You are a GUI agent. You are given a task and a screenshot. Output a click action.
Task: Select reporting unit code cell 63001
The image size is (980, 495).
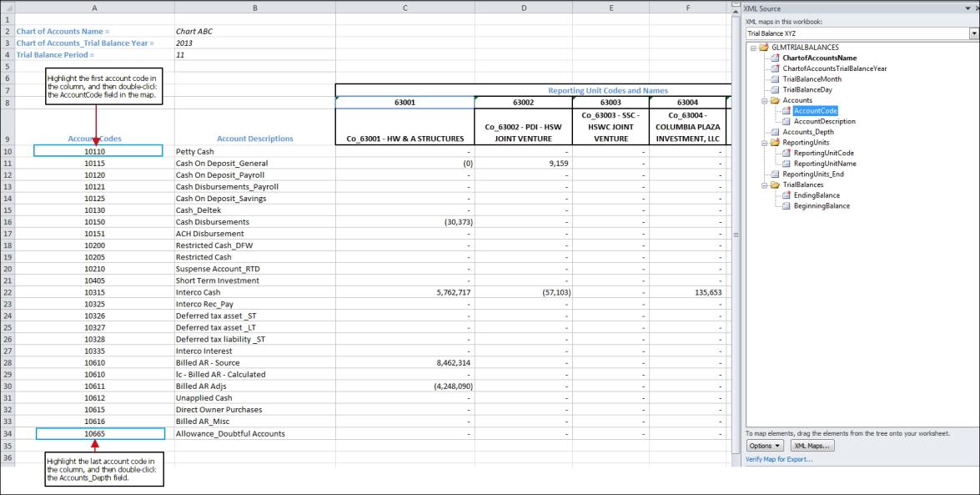[405, 102]
